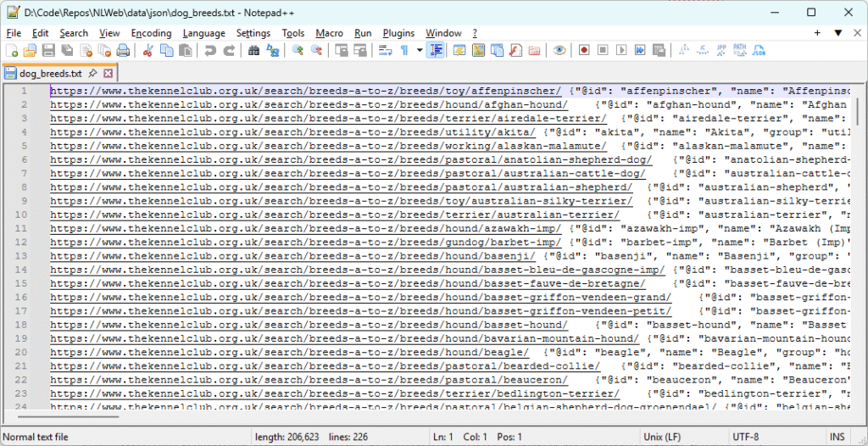Click the JPP JSON pretty-print icon
868x446 pixels.
point(721,51)
